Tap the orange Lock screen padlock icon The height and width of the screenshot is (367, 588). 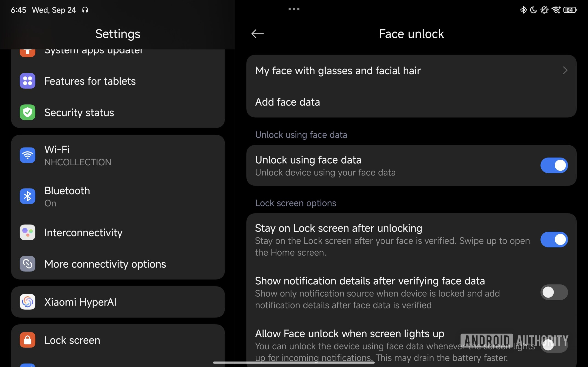click(28, 340)
